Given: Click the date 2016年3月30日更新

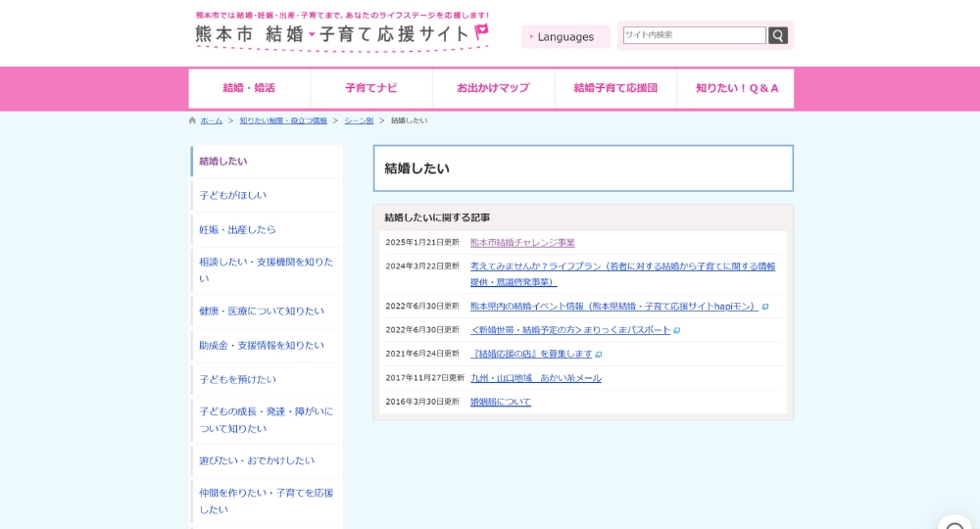Looking at the screenshot, I should click(422, 402).
